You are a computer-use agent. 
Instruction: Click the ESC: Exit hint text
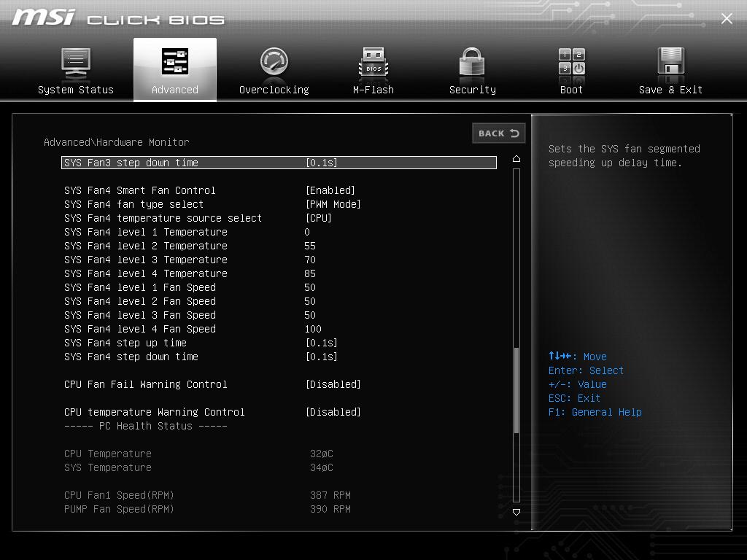coord(574,398)
